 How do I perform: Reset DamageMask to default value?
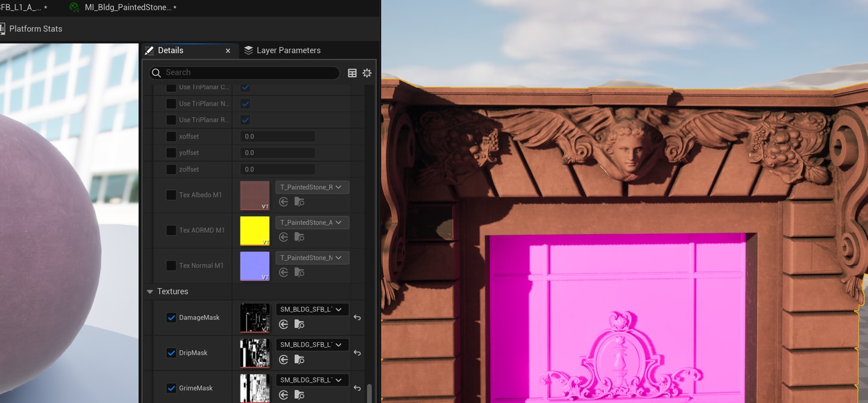pyautogui.click(x=357, y=317)
